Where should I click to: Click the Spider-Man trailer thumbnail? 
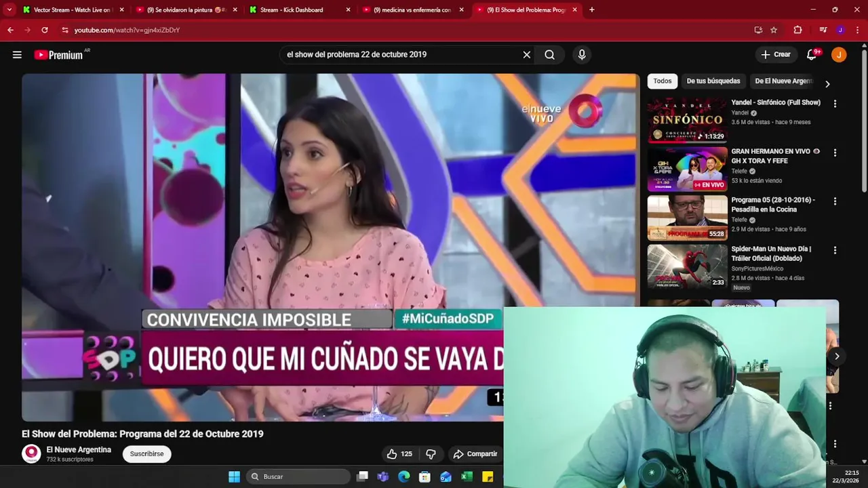[x=687, y=266]
